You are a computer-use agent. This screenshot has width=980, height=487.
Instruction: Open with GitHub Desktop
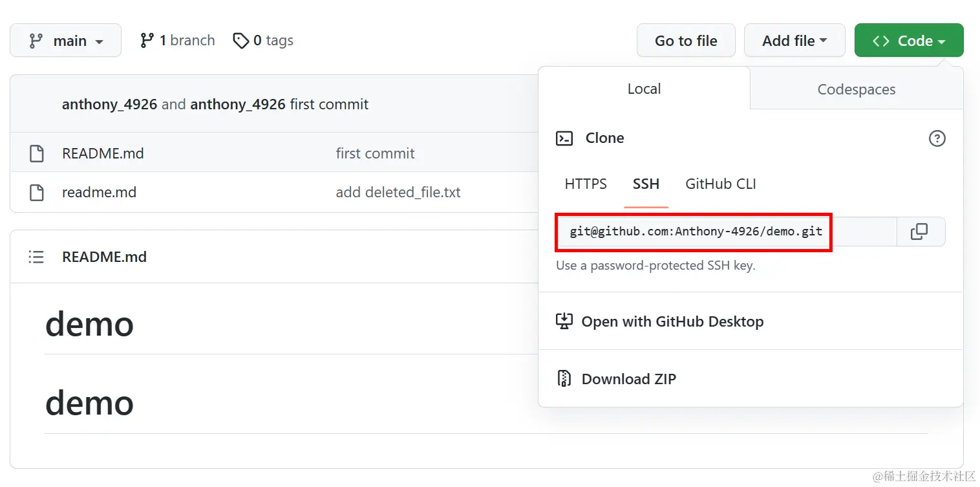pos(660,321)
